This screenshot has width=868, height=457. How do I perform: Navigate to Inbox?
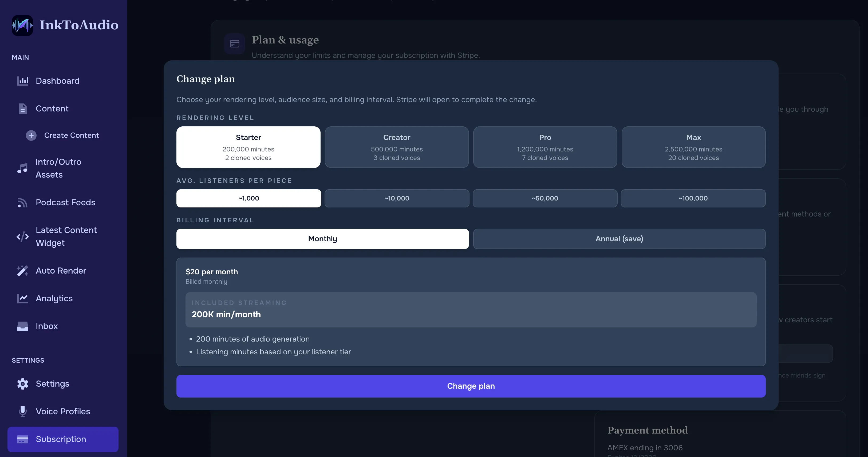63,326
